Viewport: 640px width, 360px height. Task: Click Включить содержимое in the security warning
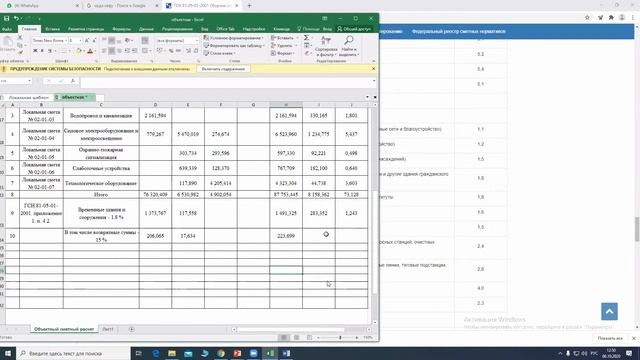[x=223, y=69]
